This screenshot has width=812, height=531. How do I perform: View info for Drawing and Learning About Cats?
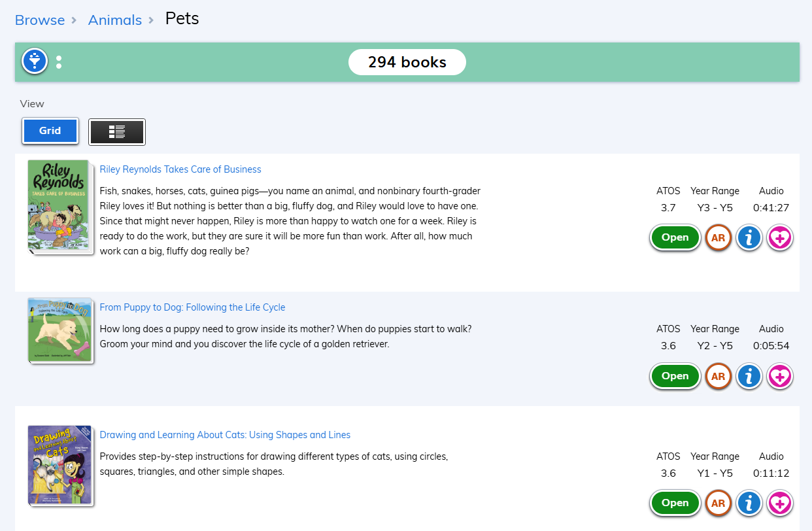pyautogui.click(x=749, y=503)
